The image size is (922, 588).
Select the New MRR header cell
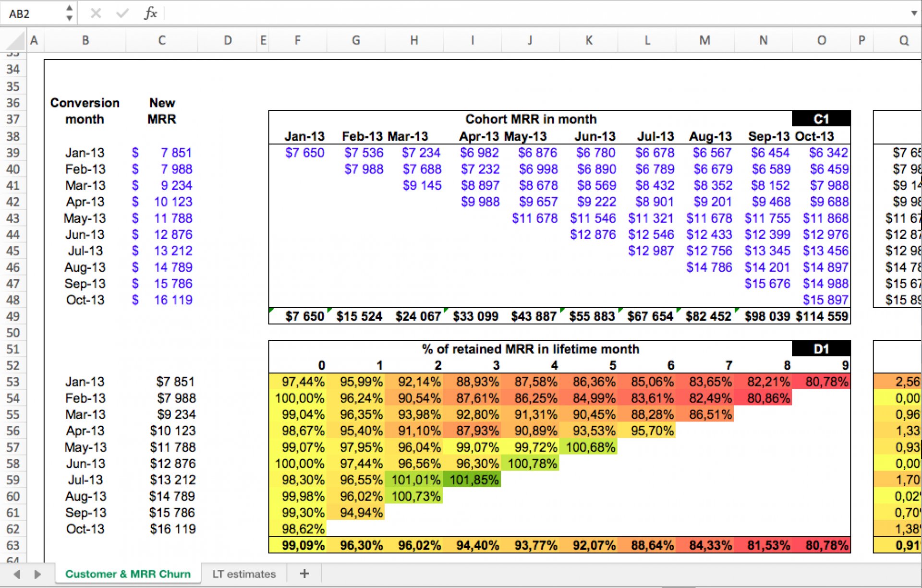162,111
